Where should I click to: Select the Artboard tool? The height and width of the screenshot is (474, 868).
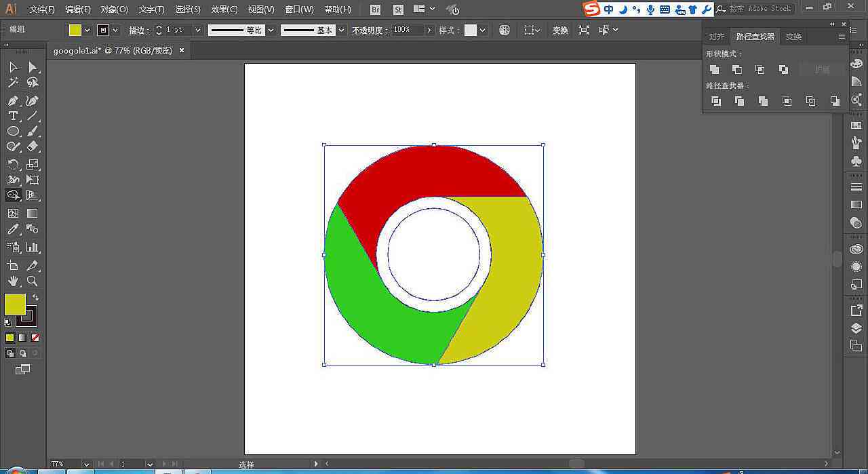13,265
